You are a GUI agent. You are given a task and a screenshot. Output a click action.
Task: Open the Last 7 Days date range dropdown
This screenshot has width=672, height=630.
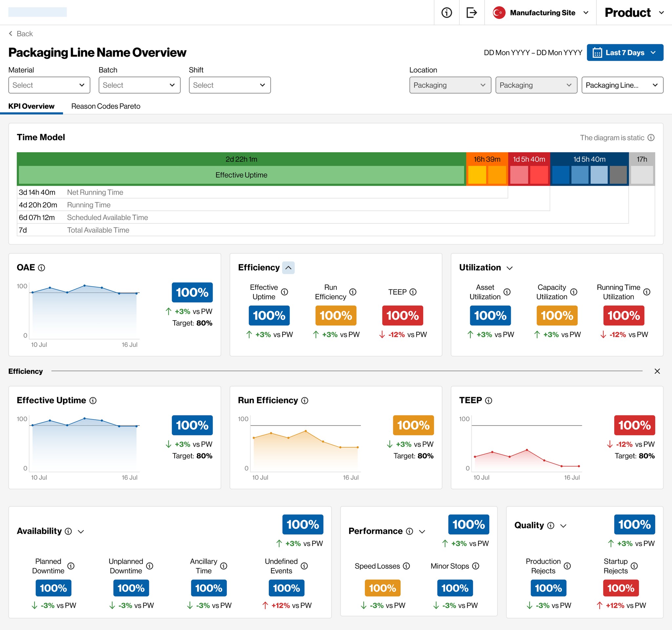coord(625,53)
